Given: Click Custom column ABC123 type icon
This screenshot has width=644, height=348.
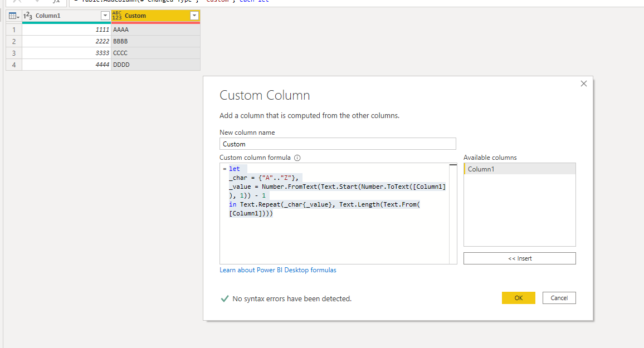Looking at the screenshot, I should 117,16.
